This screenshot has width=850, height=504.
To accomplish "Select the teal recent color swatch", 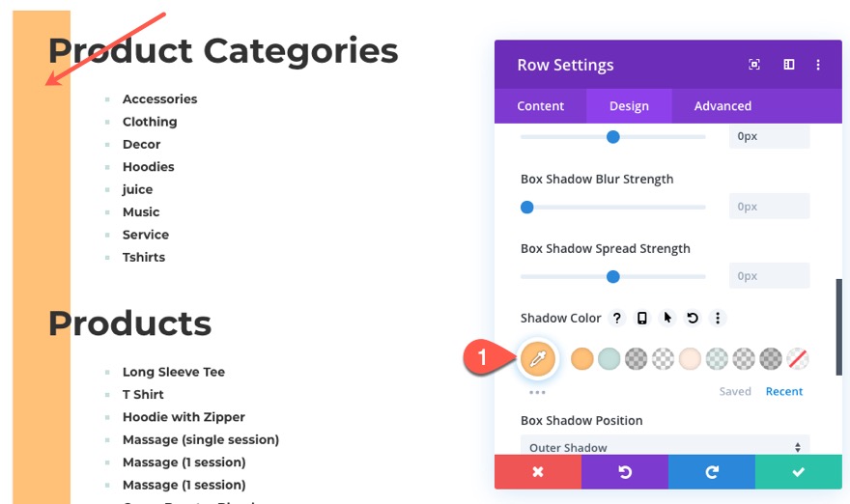I will coord(609,359).
